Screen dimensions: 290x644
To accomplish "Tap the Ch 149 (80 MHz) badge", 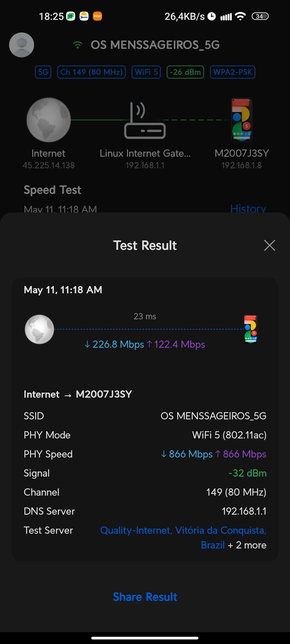I will (91, 72).
